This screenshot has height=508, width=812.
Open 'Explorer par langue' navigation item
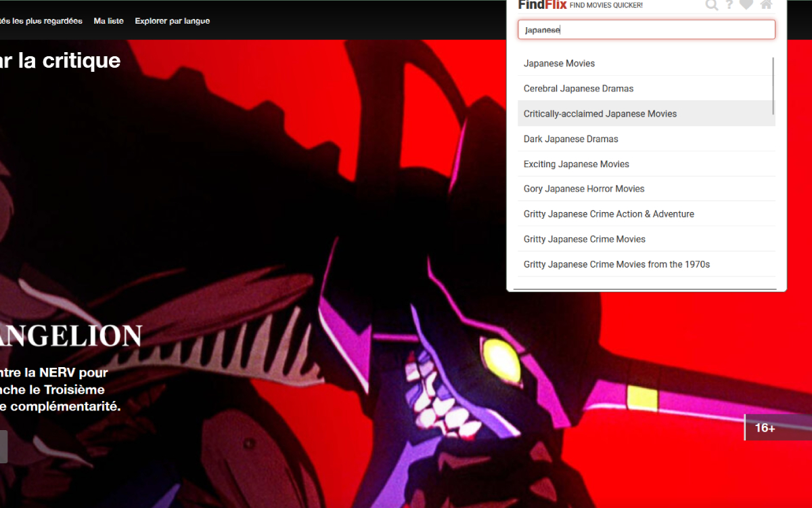pos(173,21)
